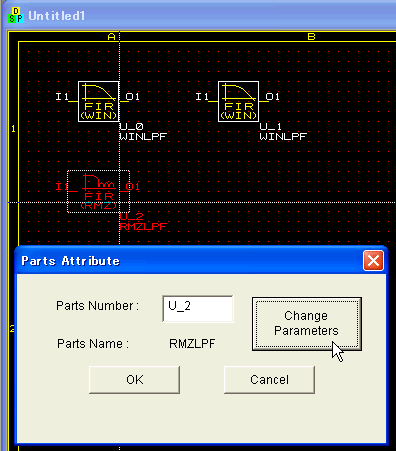Click the column B header on the sheet
This screenshot has height=451, width=396.
pos(311,36)
